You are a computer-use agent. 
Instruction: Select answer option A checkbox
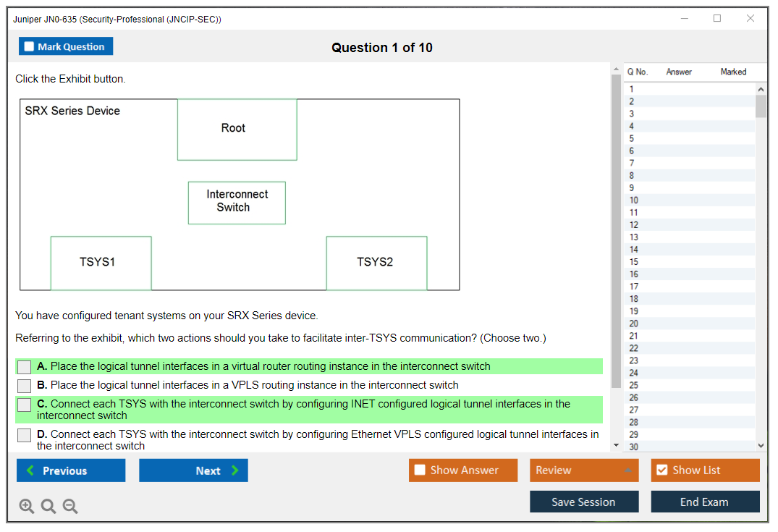coord(25,367)
